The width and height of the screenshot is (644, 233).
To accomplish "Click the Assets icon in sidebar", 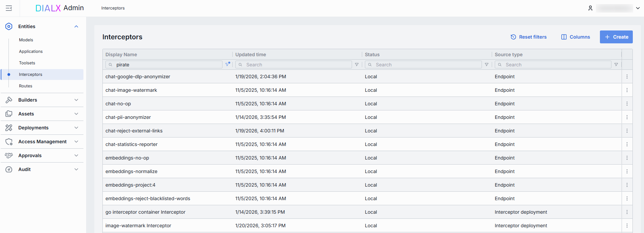I will [9, 114].
